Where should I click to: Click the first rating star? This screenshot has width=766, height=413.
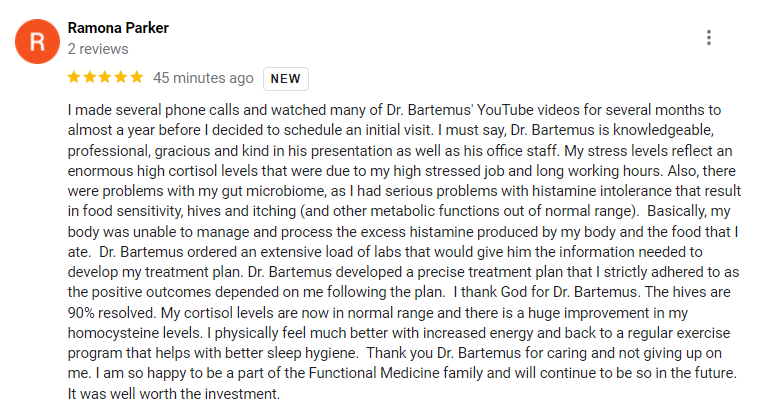tap(74, 78)
